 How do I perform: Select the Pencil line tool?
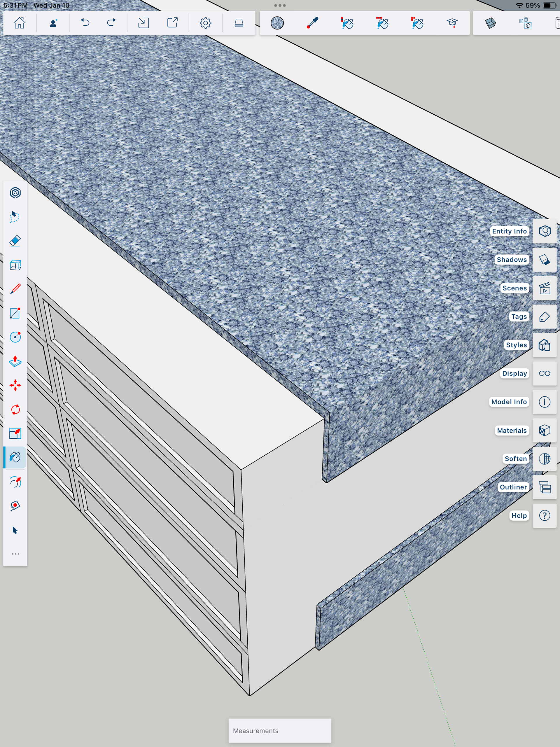tap(15, 289)
